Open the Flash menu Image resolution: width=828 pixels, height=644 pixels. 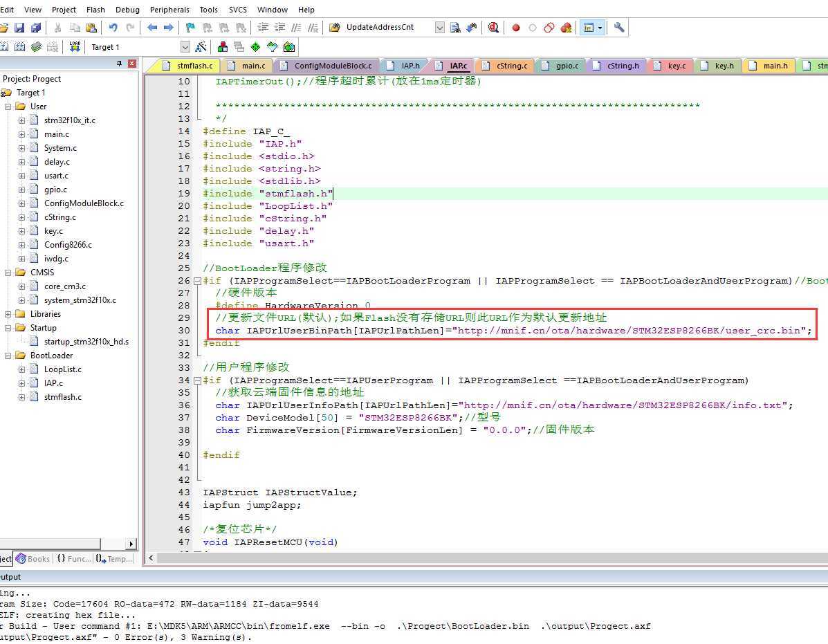point(95,10)
